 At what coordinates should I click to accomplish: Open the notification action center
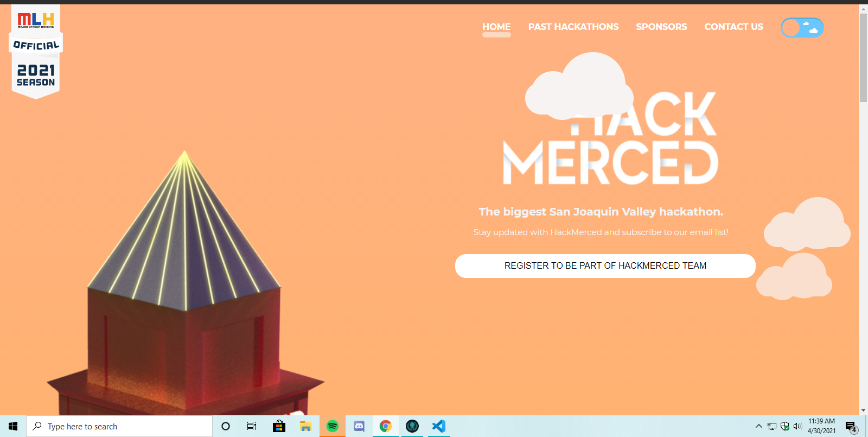[851, 426]
